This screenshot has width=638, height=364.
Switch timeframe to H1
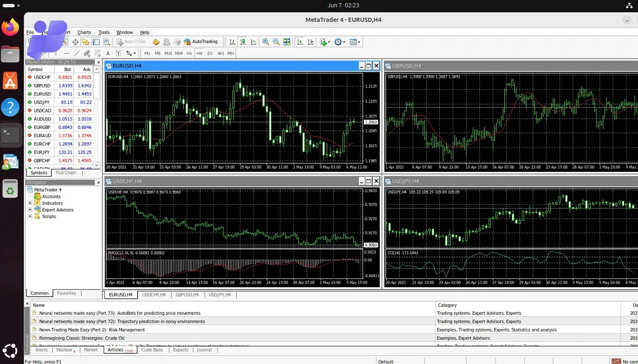[189, 53]
